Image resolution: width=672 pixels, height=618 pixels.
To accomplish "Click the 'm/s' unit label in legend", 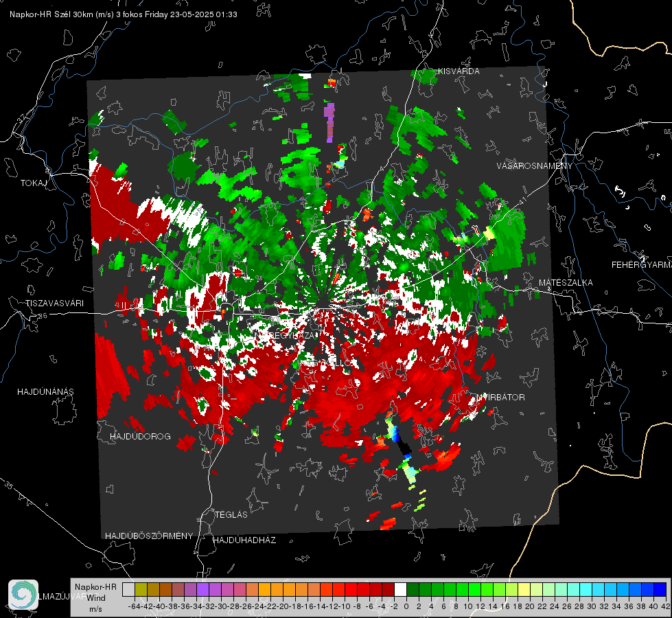I will click(x=95, y=608).
